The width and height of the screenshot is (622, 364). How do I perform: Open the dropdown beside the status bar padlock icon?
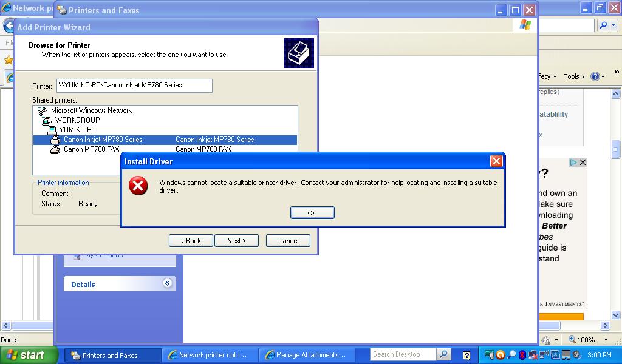[x=556, y=340]
